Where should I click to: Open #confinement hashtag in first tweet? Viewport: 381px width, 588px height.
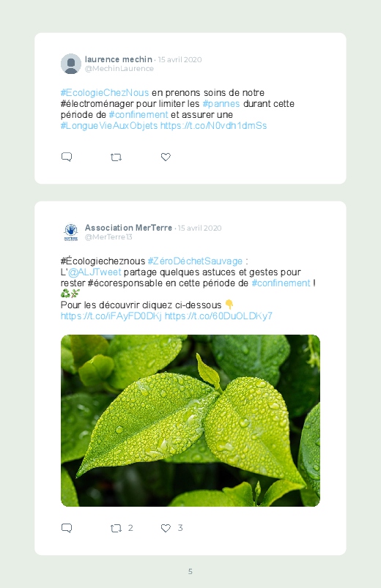[138, 114]
